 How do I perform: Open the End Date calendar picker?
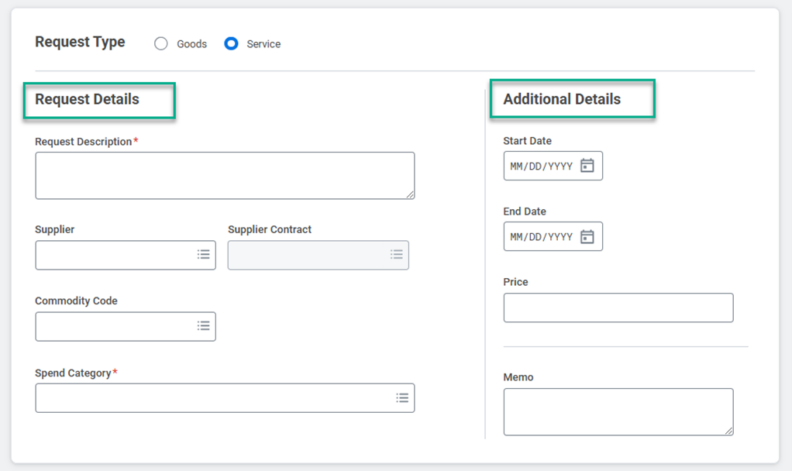click(587, 237)
